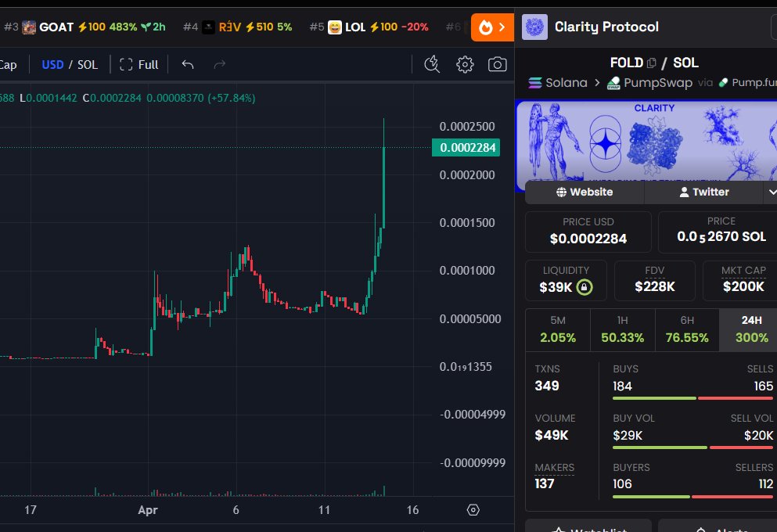Viewport: 777px width, 532px height.
Task: Click the FDV $228K box
Action: (x=655, y=280)
